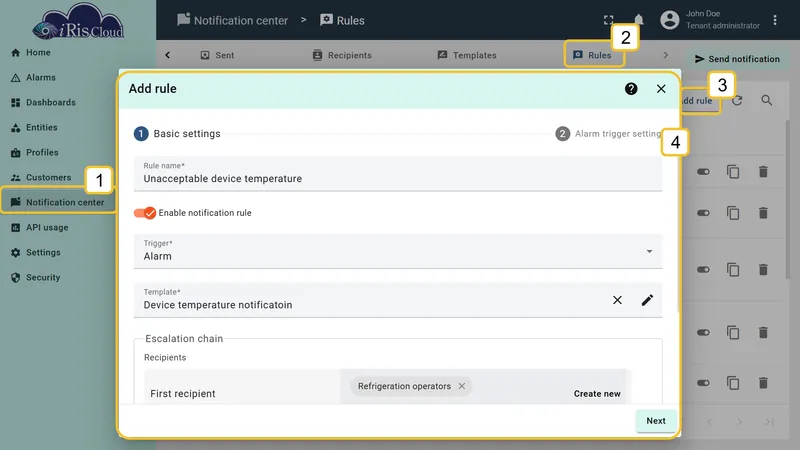This screenshot has width=800, height=450.
Task: Click the John Doe user avatar
Action: 669,20
